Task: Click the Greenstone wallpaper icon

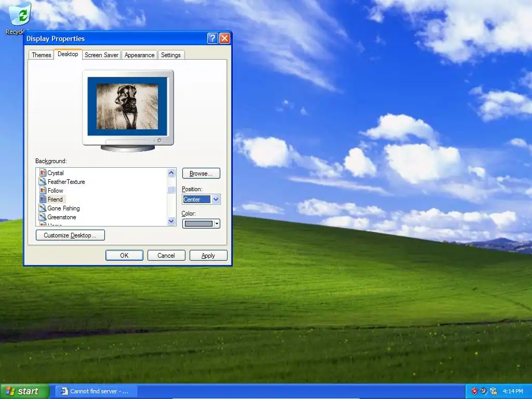Action: (x=43, y=217)
